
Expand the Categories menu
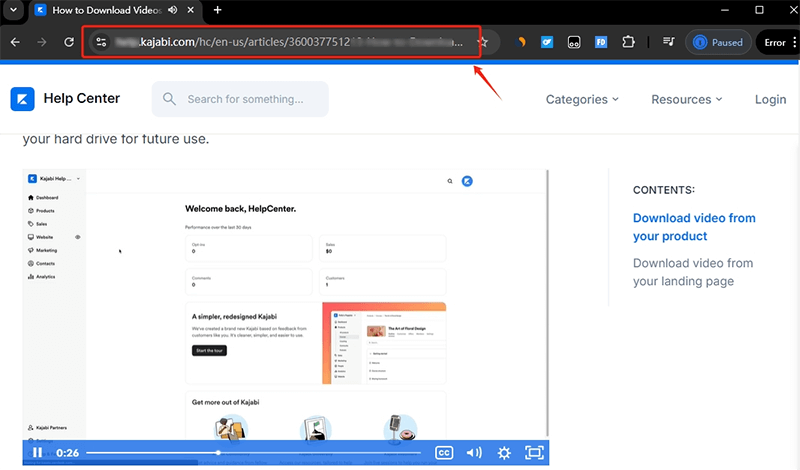pyautogui.click(x=582, y=100)
